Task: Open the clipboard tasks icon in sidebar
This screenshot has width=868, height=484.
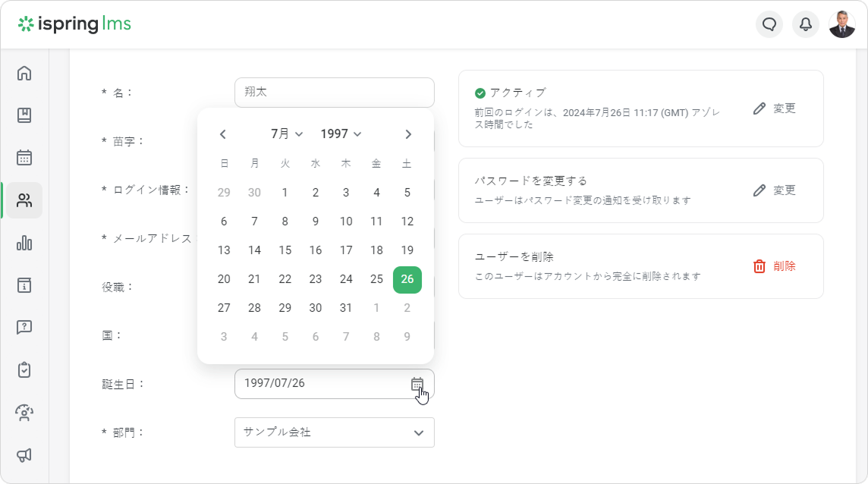Action: [24, 370]
